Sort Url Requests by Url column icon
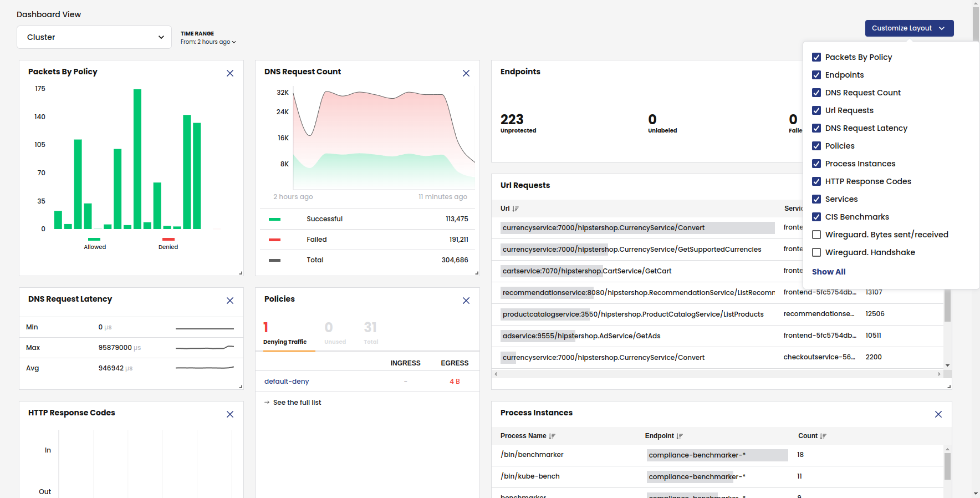980x498 pixels. [515, 209]
